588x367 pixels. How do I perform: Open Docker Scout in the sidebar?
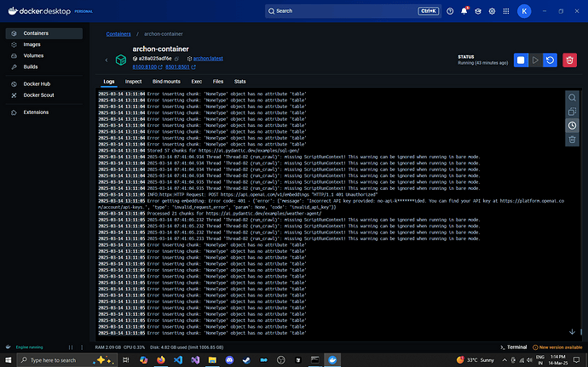tap(44, 95)
